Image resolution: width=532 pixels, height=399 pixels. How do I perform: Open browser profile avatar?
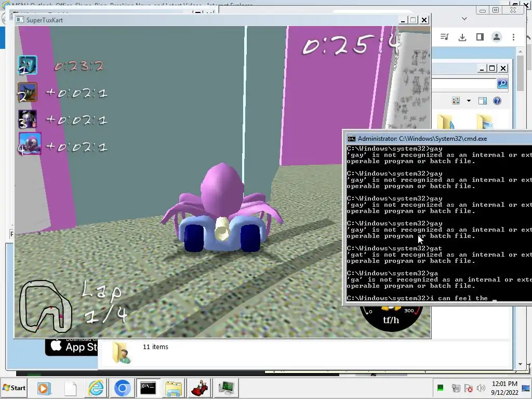(496, 37)
